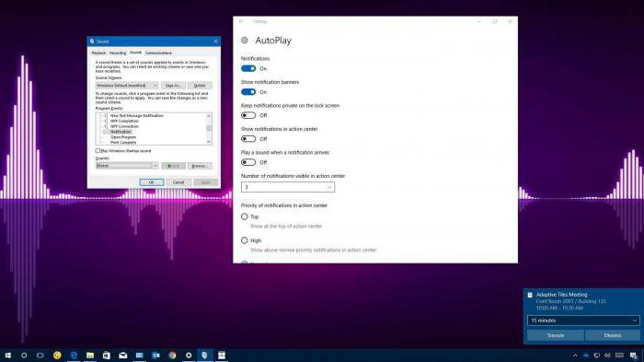Screen dimensions: 644x362
Task: Click the Browse button
Action: coord(200,166)
